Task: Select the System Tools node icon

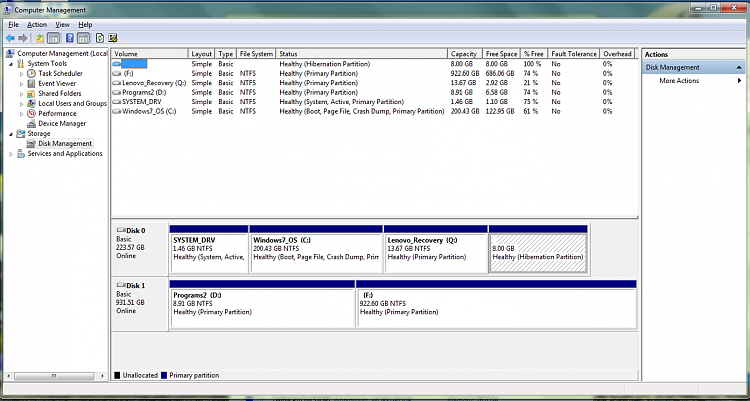Action: [x=21, y=63]
